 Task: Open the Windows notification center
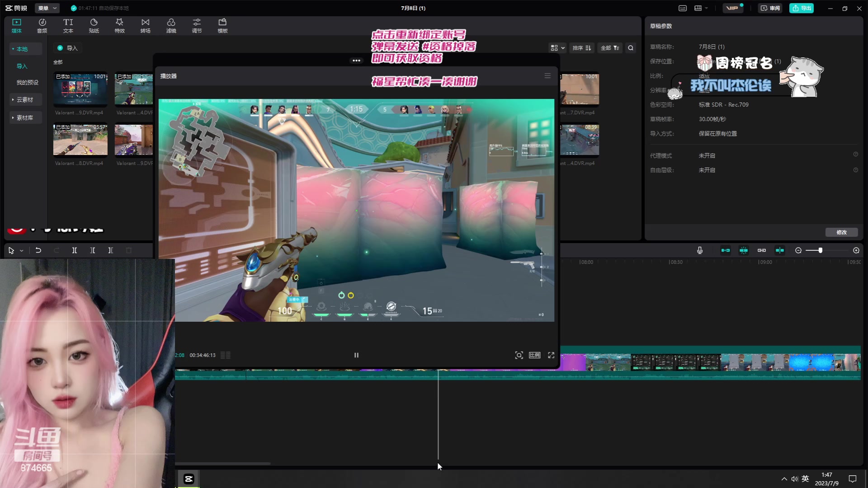(853, 479)
